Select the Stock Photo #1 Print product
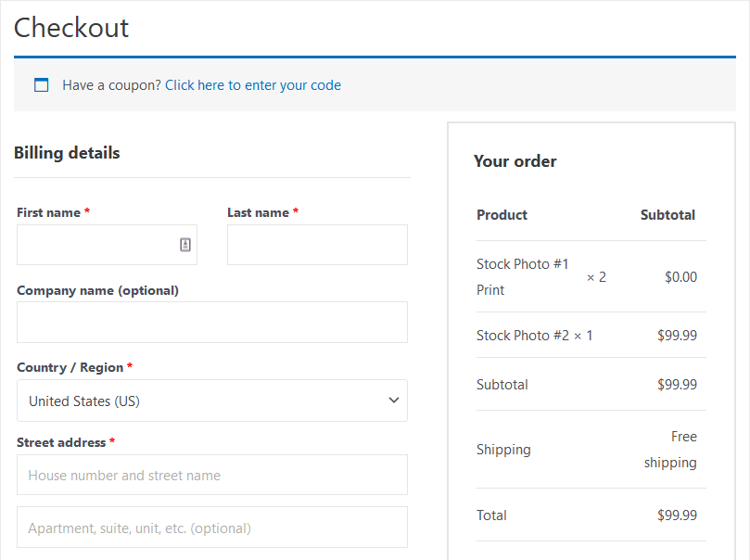Image resolution: width=750 pixels, height=560 pixels. pos(523,275)
